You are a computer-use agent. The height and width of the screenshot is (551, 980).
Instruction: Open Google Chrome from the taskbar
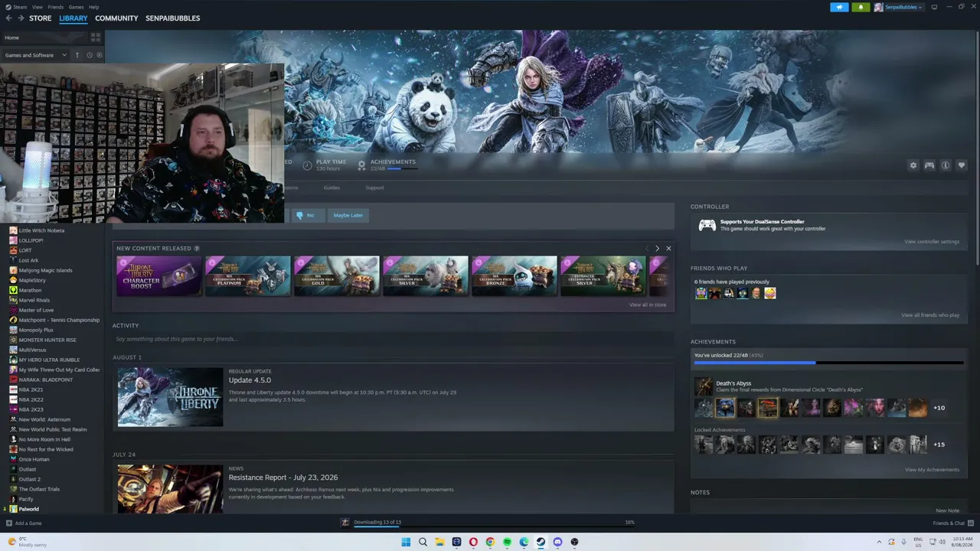pos(490,542)
